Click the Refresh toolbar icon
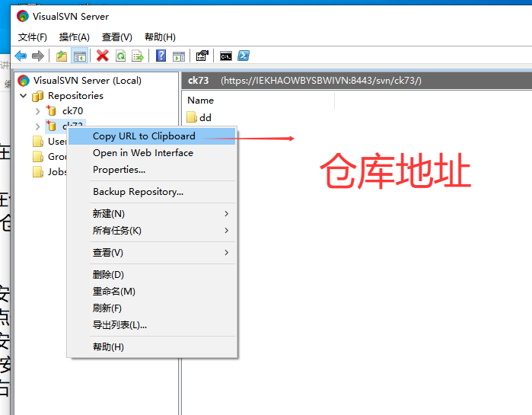532x415 pixels. pyautogui.click(x=121, y=56)
